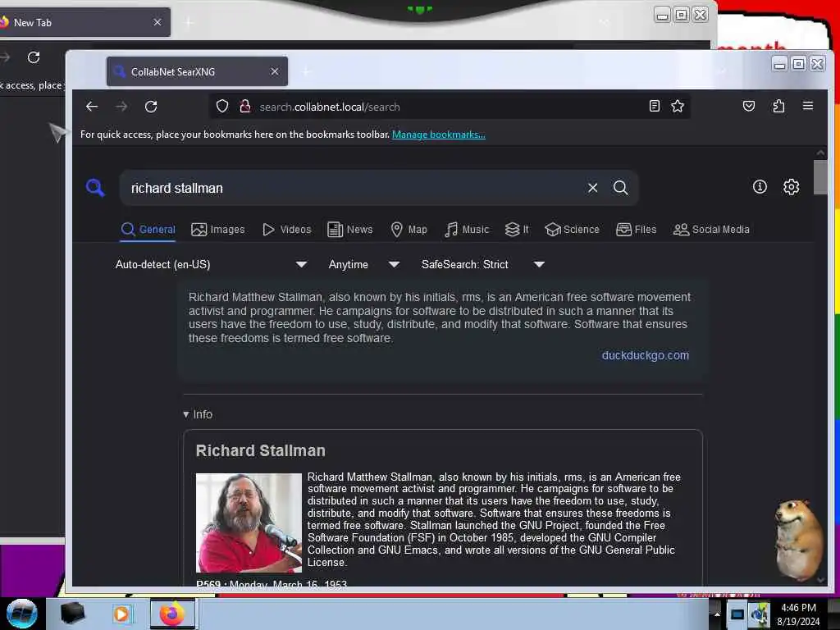Close the New Tab tab in background window

click(x=157, y=22)
